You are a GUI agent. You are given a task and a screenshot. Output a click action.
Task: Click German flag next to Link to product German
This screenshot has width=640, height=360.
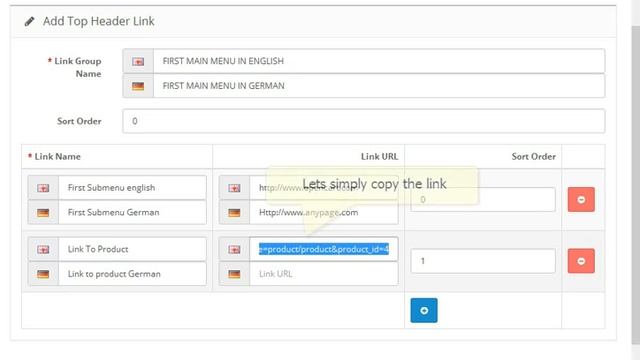click(43, 274)
